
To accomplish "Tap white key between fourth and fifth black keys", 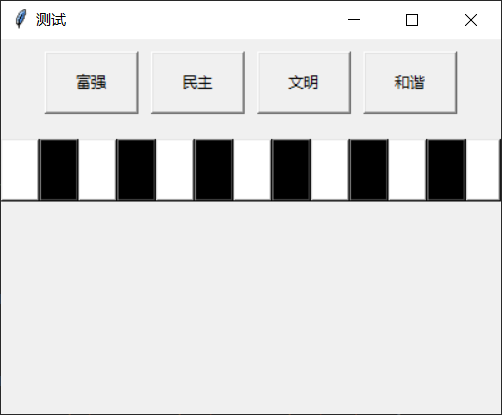I will click(x=330, y=170).
